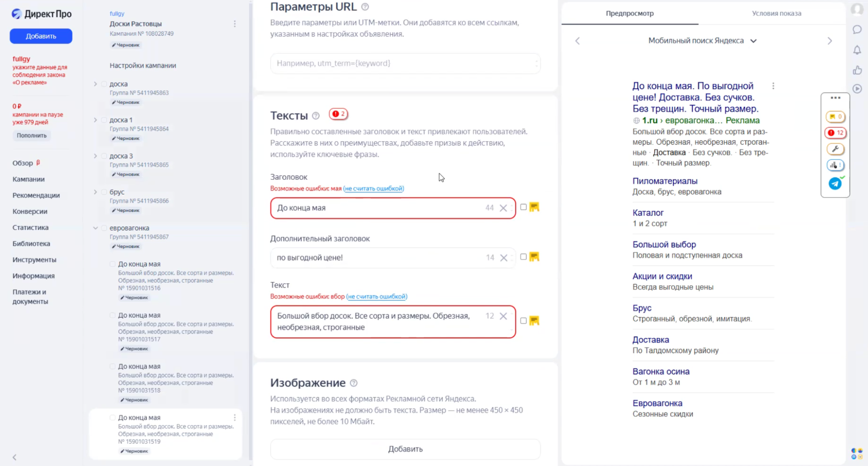This screenshot has width=868, height=466.
Task: Open Рекомендации in the left menu
Action: pyautogui.click(x=36, y=195)
